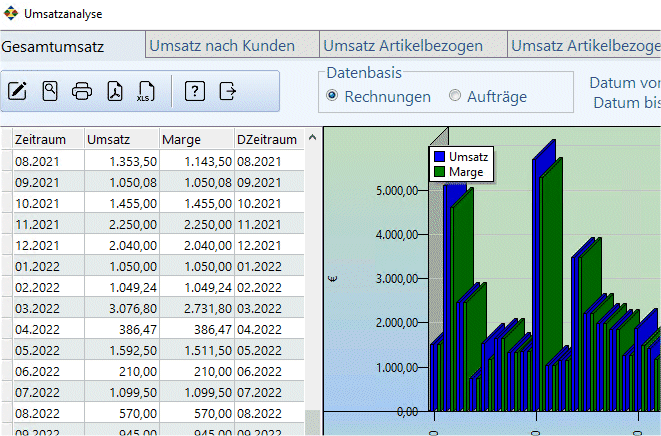The height and width of the screenshot is (436, 661).
Task: Select Umsatz value 570,00
Action: click(x=122, y=413)
